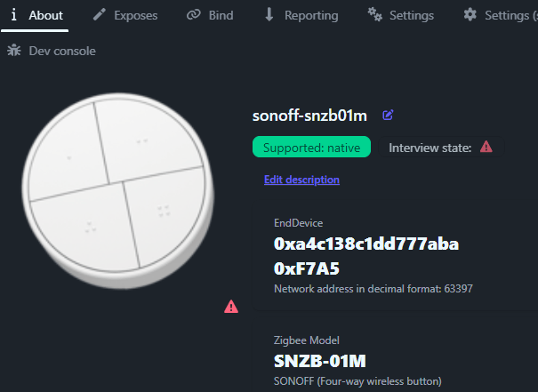Select the IEEE address 0xa4c138c1dd777aba
Screen dimensions: 538x392
click(366, 244)
